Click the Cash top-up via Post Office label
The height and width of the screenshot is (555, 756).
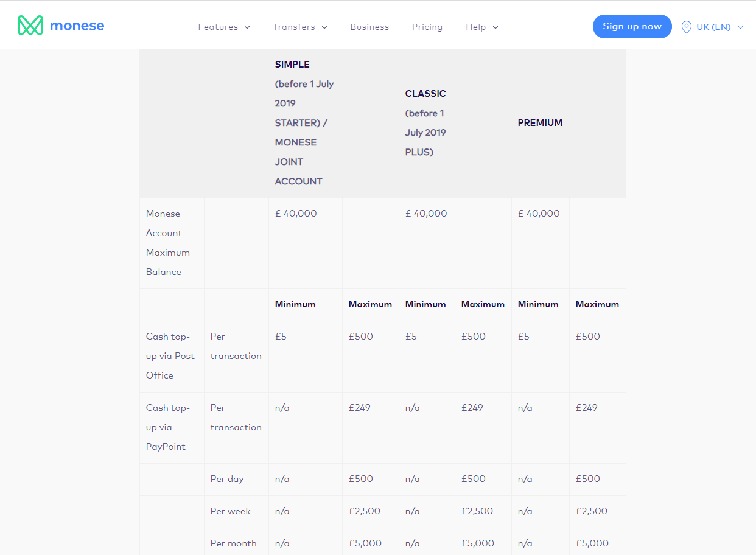[x=170, y=356]
